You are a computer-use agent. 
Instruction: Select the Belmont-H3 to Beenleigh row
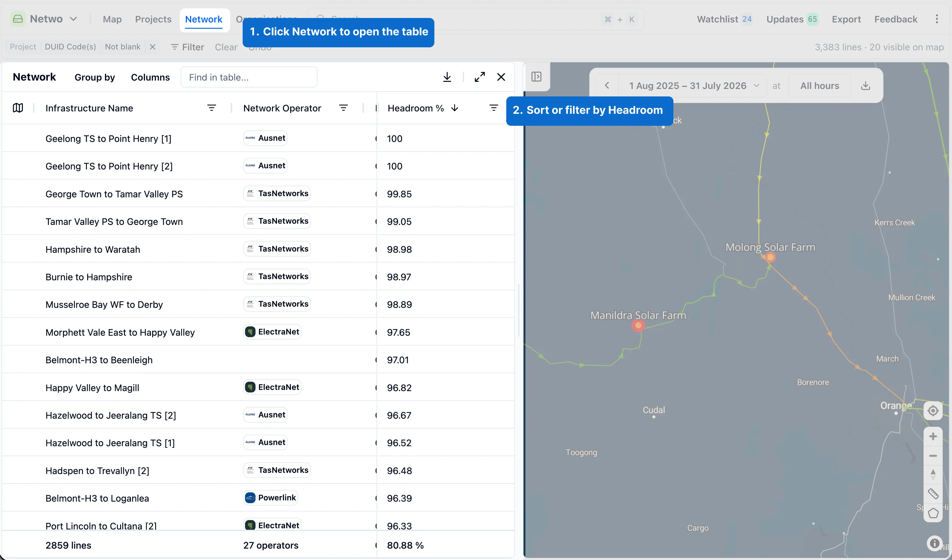pyautogui.click(x=258, y=359)
